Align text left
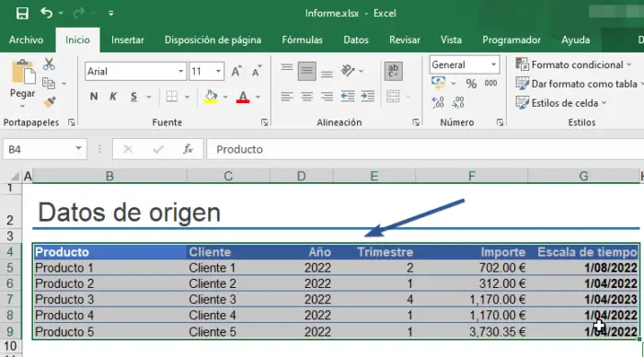The width and height of the screenshot is (644, 357). (x=287, y=97)
